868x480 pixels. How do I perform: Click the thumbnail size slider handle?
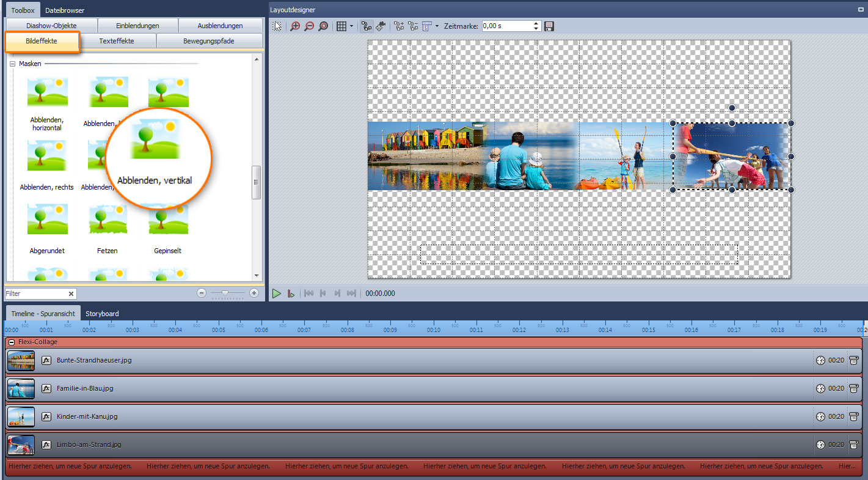225,294
